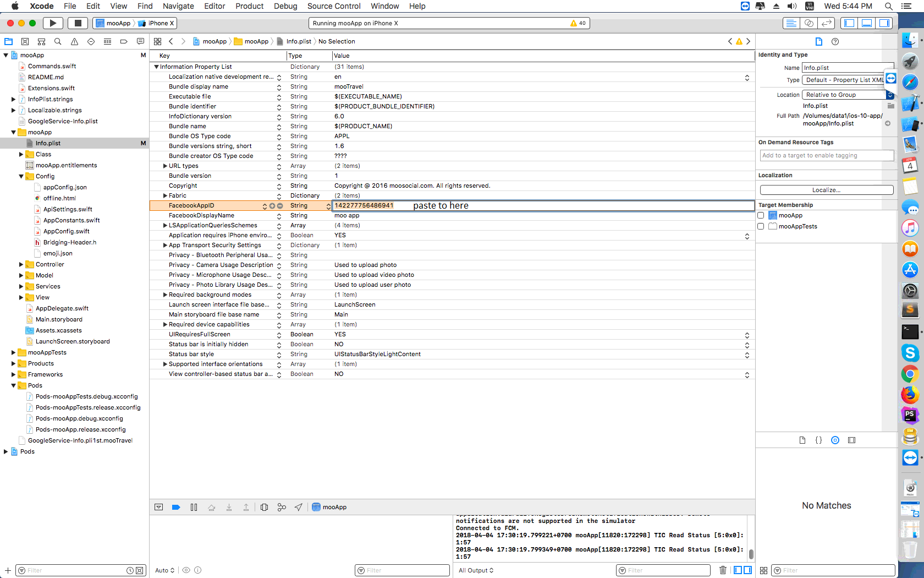
Task: Open the Report navigator icon
Action: [x=140, y=41]
